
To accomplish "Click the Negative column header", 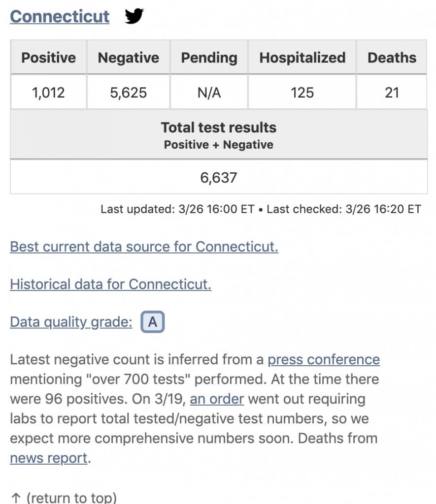I will click(x=128, y=58).
